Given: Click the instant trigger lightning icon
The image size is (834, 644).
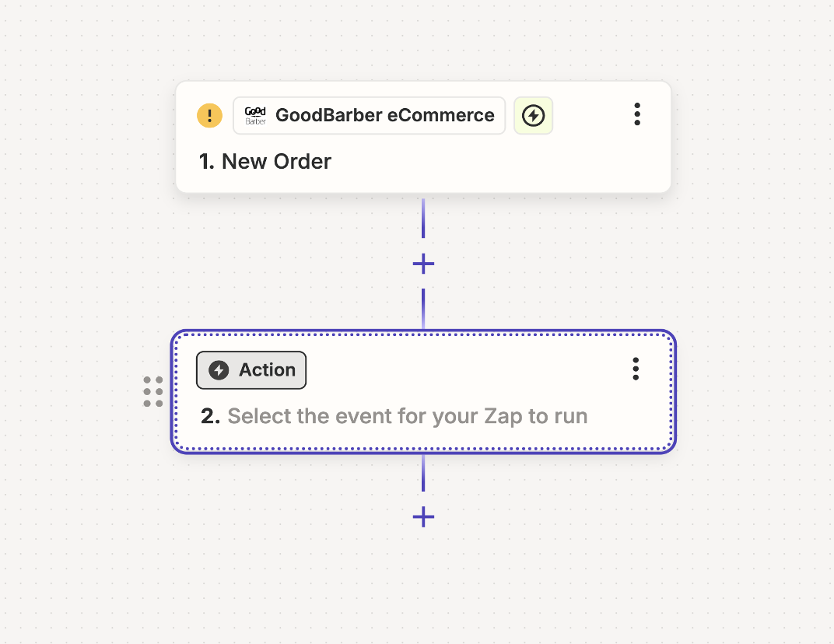Looking at the screenshot, I should click(533, 116).
